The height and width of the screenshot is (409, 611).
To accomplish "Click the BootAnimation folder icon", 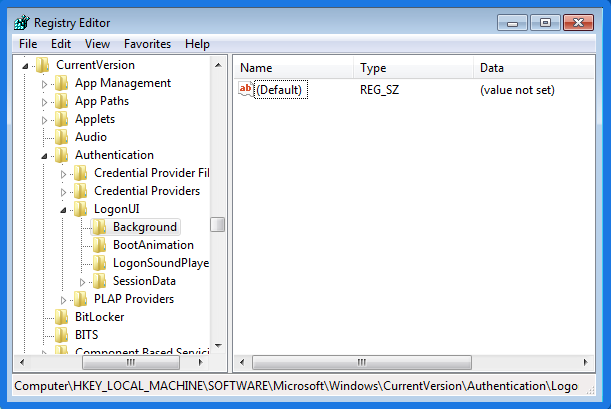I will pos(99,245).
